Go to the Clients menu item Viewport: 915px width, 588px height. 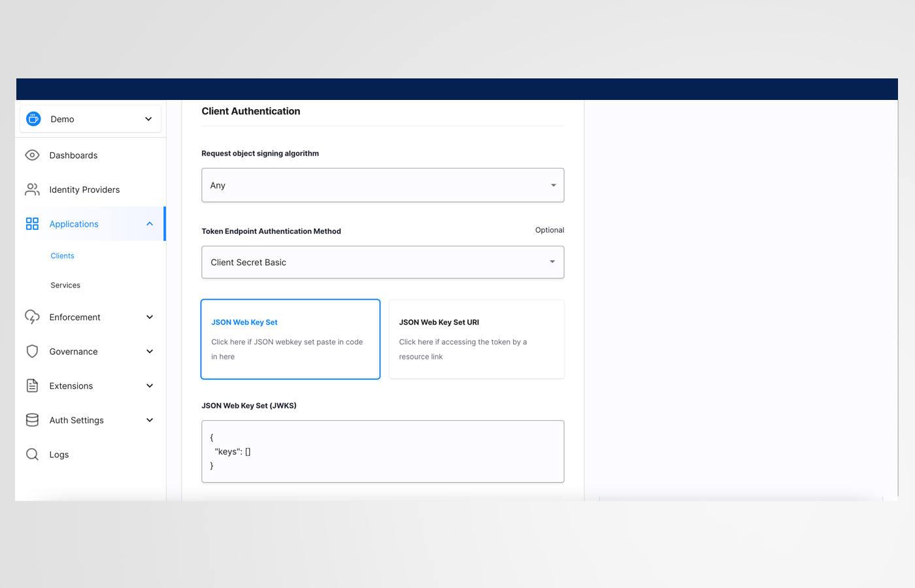[62, 255]
